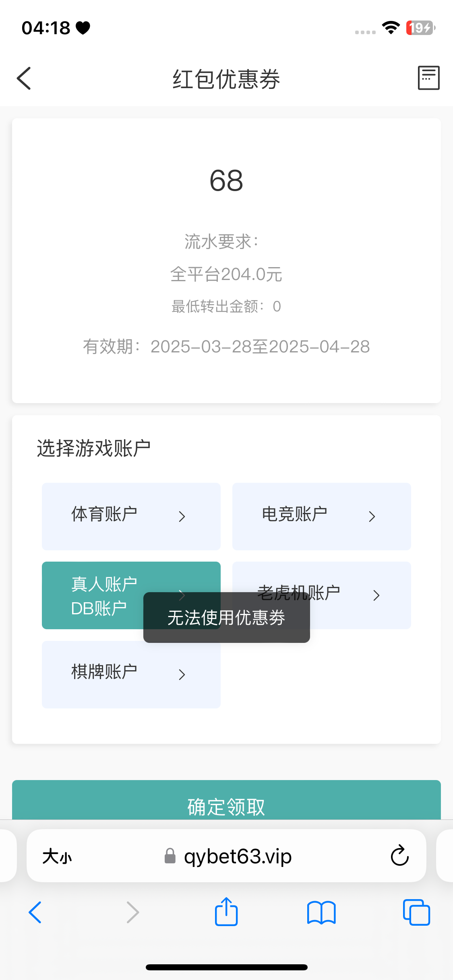Open the 大小 text size menu
The width and height of the screenshot is (453, 980).
pyautogui.click(x=57, y=856)
